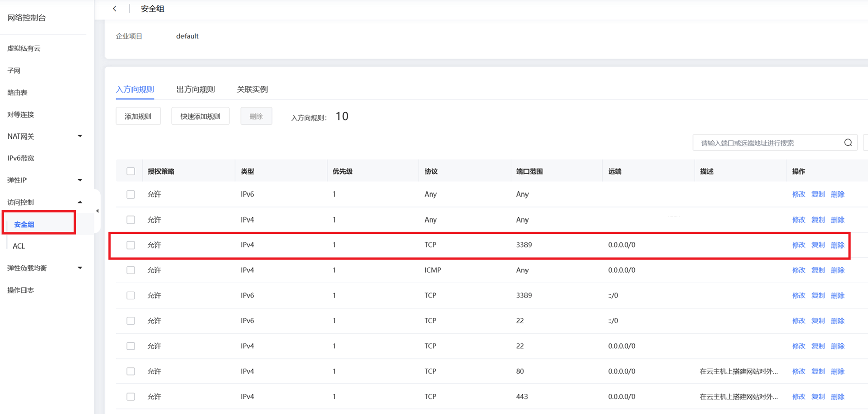Collapse the 访问控制 section arrow
The image size is (868, 414).
(x=80, y=202)
